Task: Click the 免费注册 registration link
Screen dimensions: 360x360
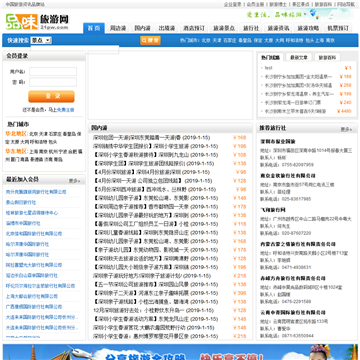Action: (66, 110)
